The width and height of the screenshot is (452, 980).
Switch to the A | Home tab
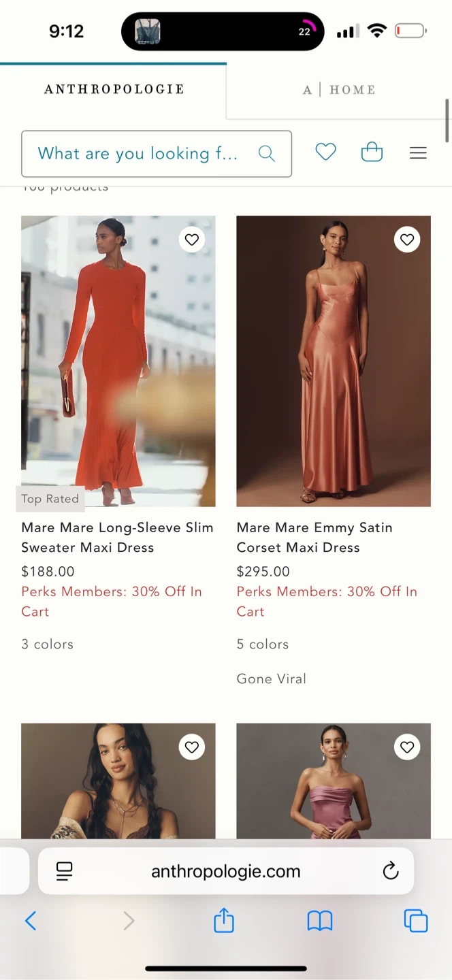pos(339,90)
